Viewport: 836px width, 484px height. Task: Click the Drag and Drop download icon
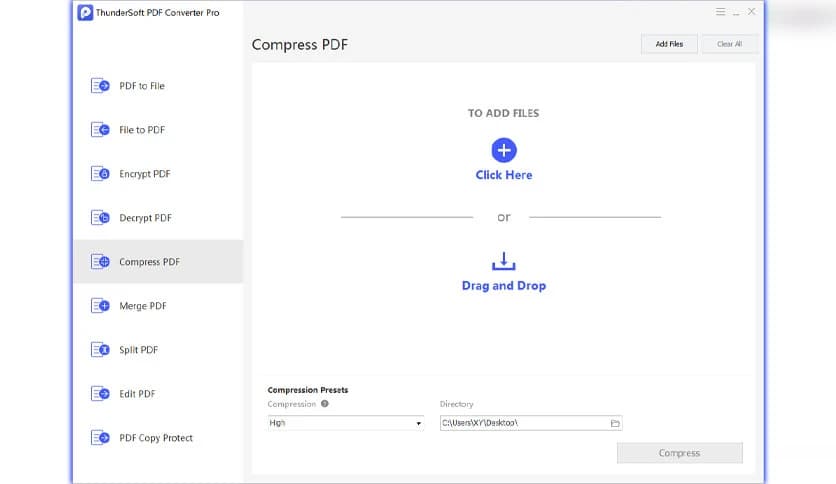(x=503, y=261)
